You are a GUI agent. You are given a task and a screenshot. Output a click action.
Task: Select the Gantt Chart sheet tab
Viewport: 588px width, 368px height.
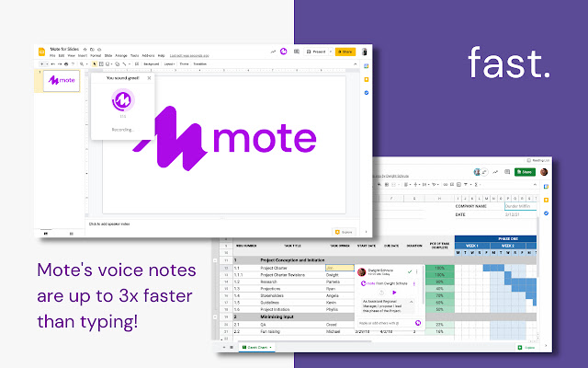tap(257, 348)
